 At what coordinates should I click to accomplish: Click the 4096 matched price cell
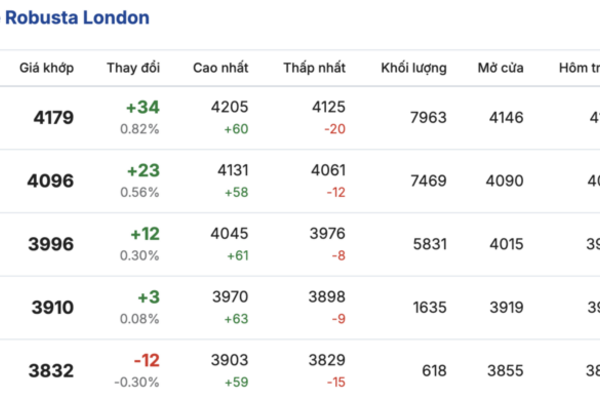(53, 181)
